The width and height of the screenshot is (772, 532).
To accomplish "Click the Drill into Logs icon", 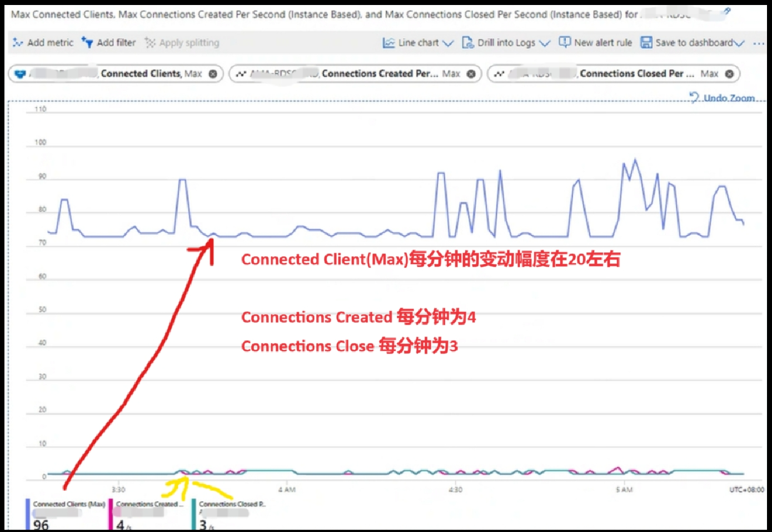I will 468,42.
